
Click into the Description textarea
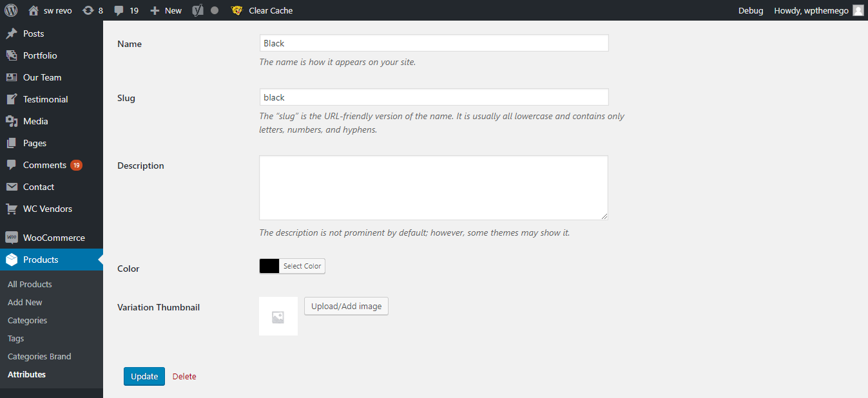434,187
